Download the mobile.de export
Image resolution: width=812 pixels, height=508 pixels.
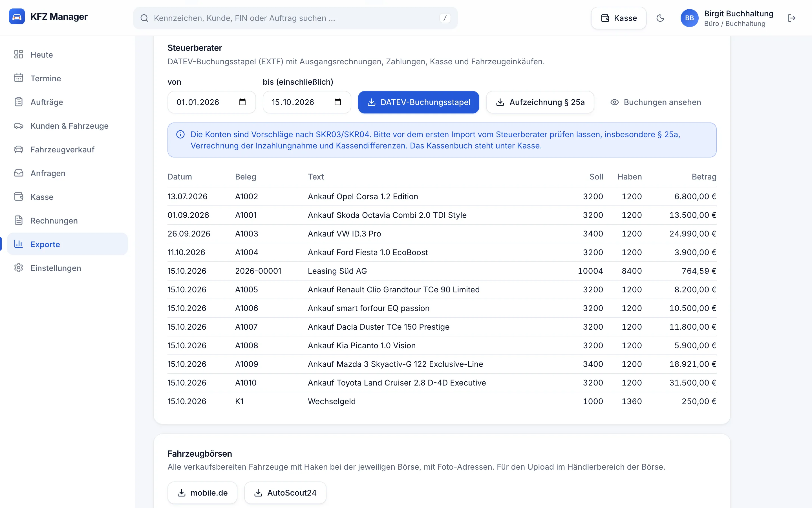(202, 492)
